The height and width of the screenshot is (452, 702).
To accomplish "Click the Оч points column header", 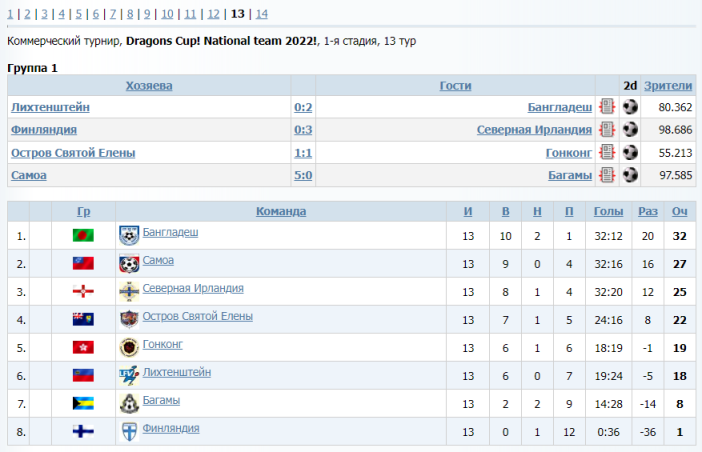I will click(x=679, y=211).
